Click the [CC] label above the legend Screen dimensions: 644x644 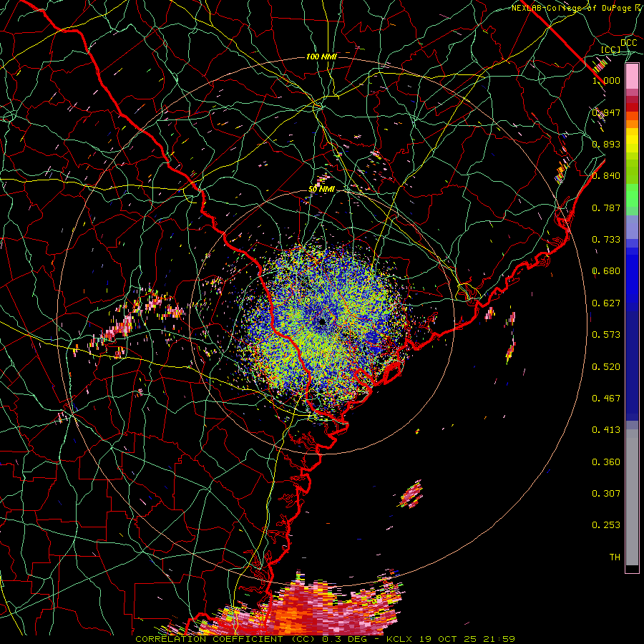click(x=611, y=49)
